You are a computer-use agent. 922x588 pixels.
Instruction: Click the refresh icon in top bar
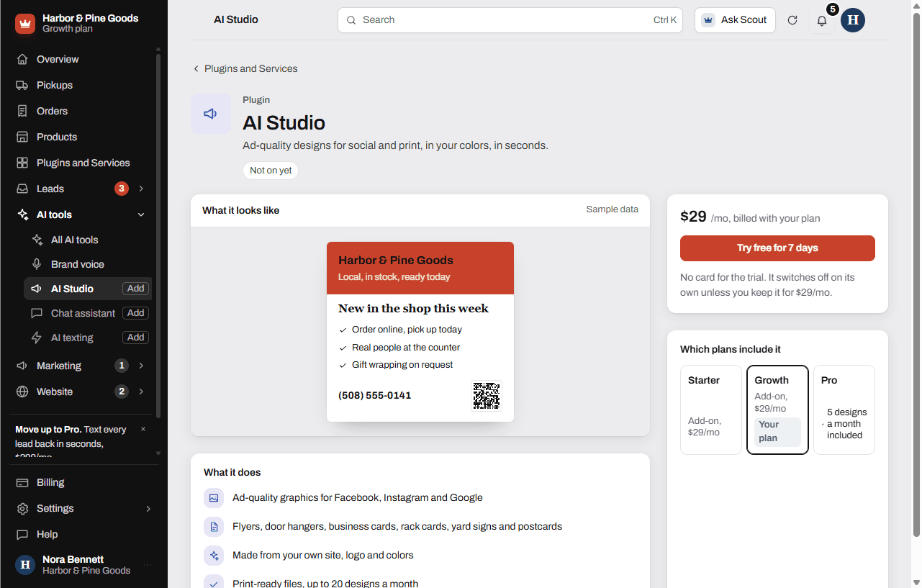tap(792, 20)
